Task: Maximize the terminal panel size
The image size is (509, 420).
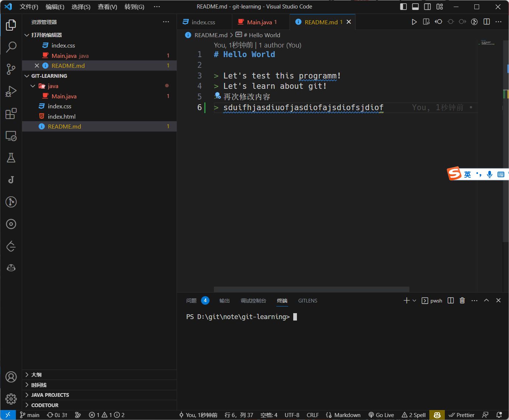Action: coord(487,301)
